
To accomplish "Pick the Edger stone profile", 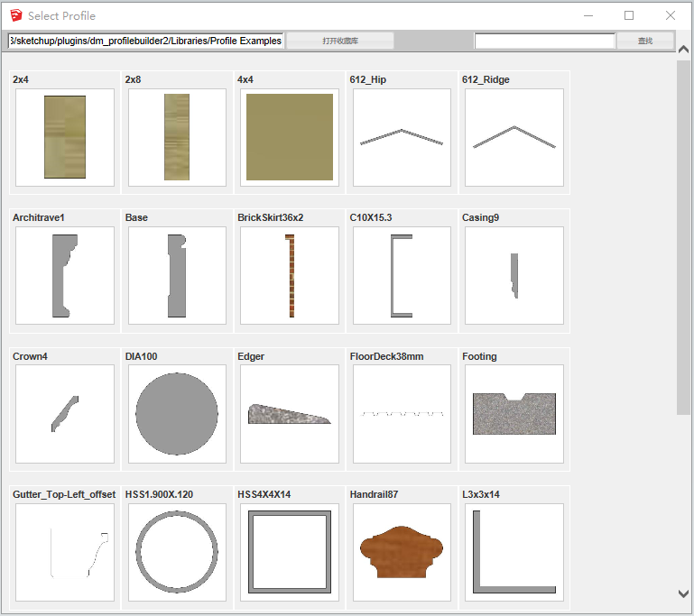I will click(x=290, y=414).
